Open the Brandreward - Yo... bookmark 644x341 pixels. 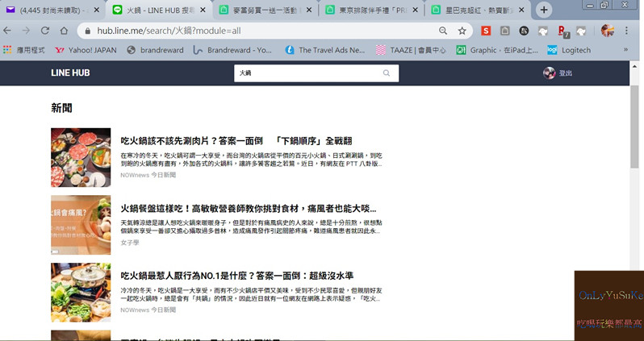click(x=232, y=50)
